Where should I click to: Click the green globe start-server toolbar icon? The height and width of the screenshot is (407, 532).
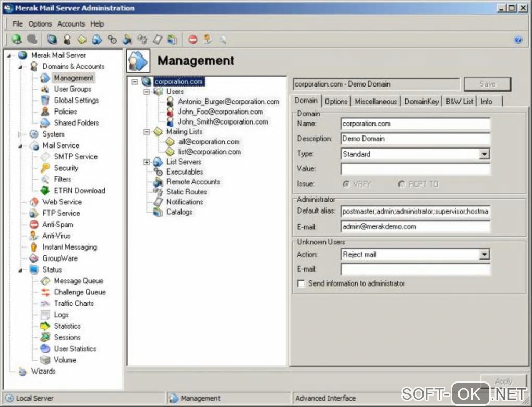[x=17, y=39]
